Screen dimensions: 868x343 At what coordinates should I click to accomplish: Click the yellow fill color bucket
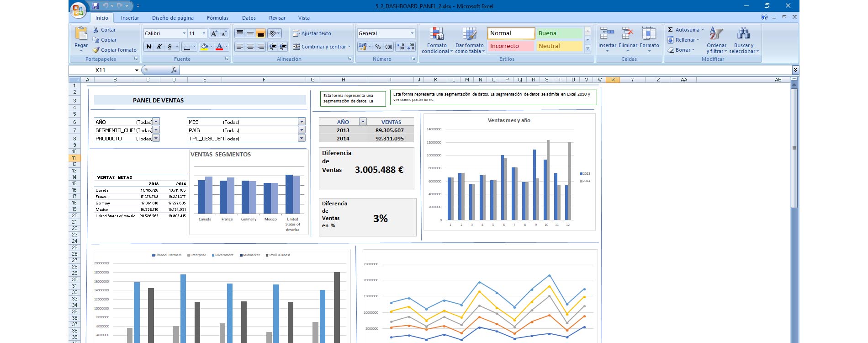pos(204,47)
